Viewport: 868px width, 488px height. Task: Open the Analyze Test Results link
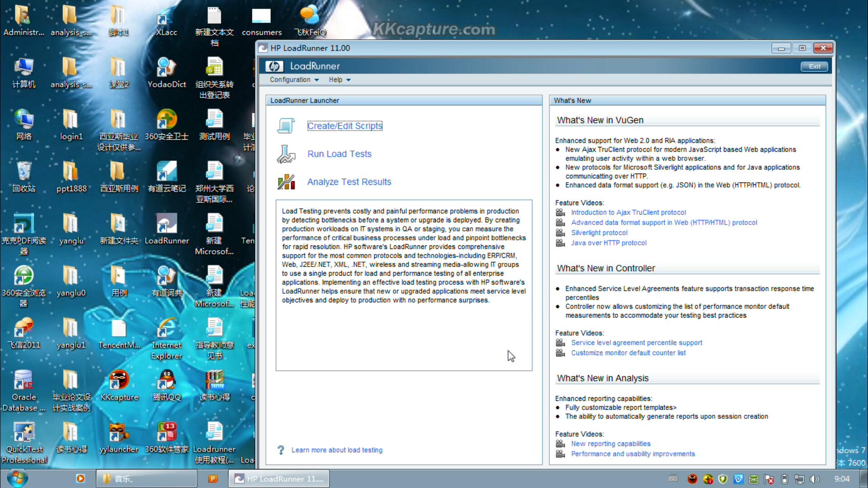(349, 182)
